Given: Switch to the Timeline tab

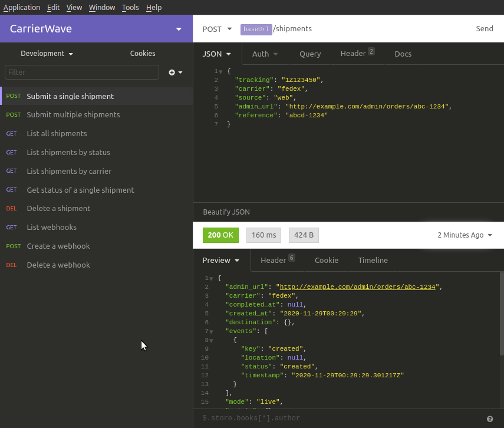Looking at the screenshot, I should [373, 260].
